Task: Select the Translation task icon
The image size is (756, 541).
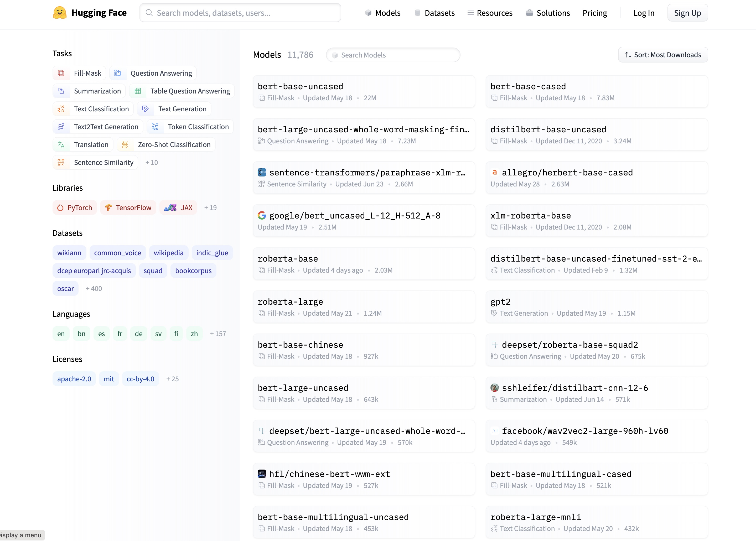Action: 61,145
